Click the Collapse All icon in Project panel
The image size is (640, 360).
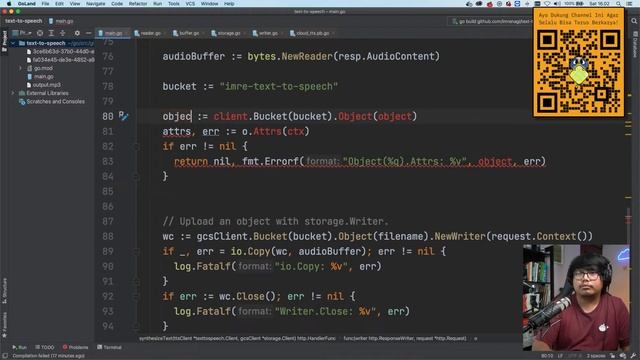[x=62, y=33]
